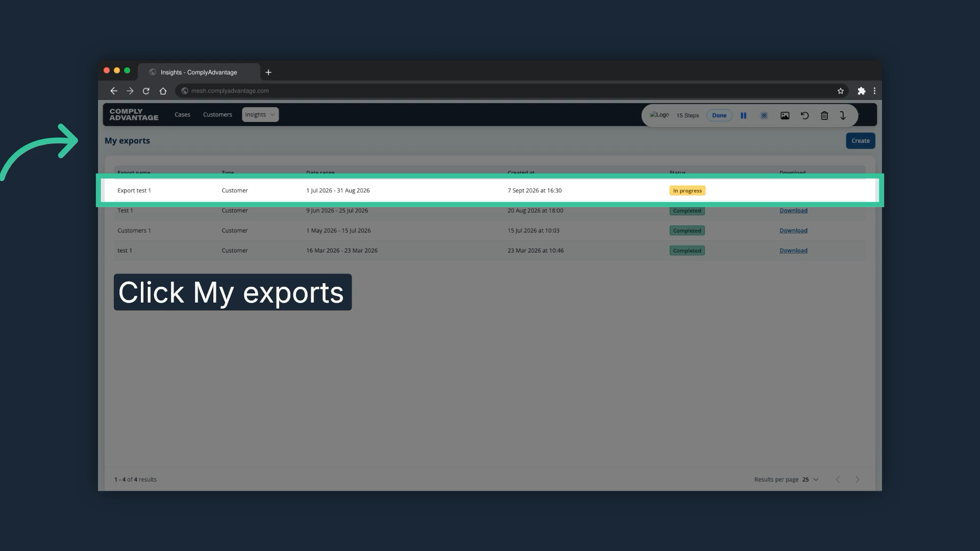Click the address bar URL field
980x551 pixels.
(512, 91)
